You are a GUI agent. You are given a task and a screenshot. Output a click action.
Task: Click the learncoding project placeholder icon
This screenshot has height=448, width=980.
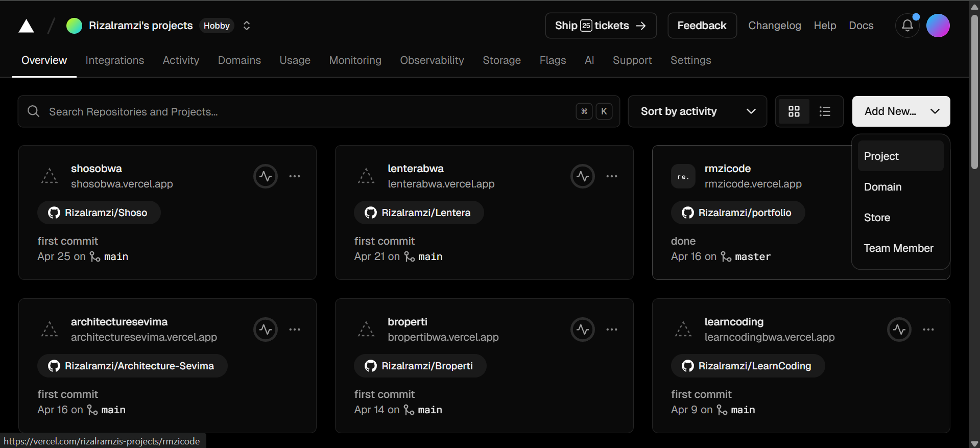coord(683,329)
